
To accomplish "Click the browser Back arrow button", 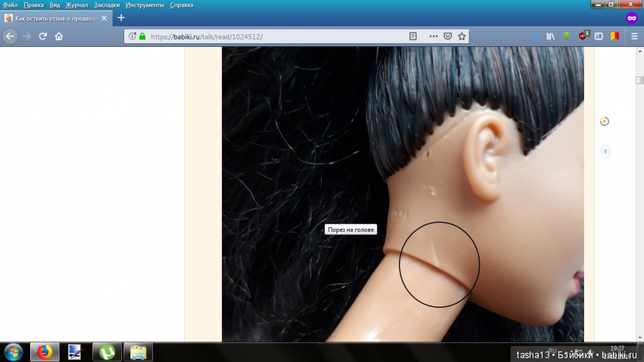I will point(11,36).
